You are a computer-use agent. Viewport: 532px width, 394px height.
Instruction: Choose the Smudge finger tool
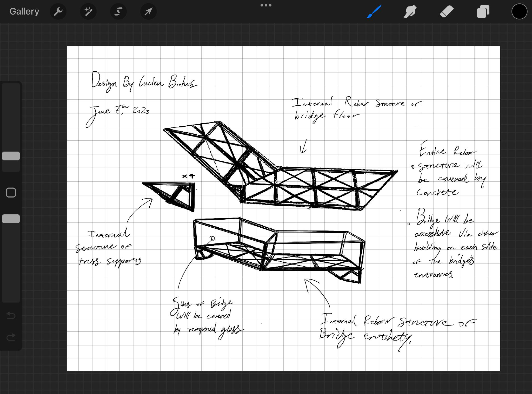point(410,11)
